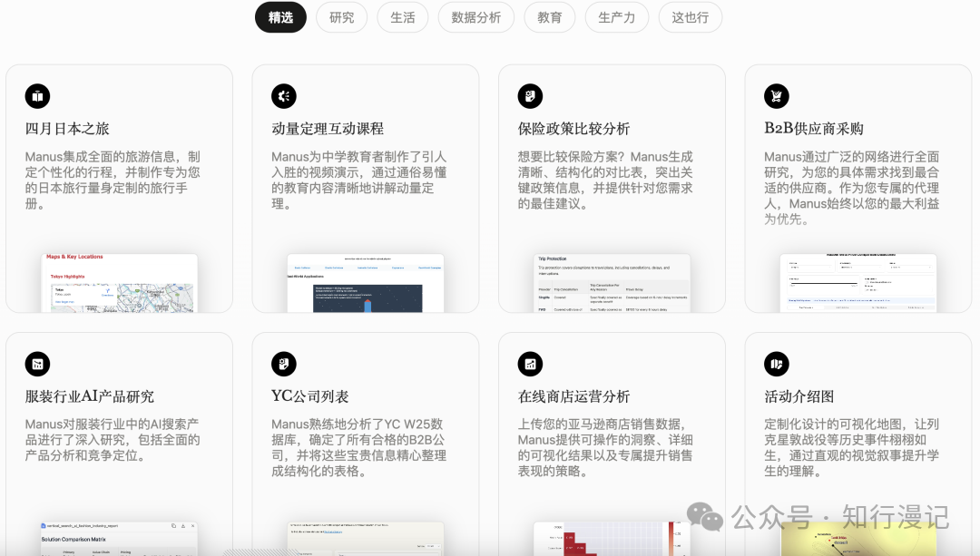Click the B2B supplier comparison preview thumbnail
The image size is (980, 556).
[858, 283]
